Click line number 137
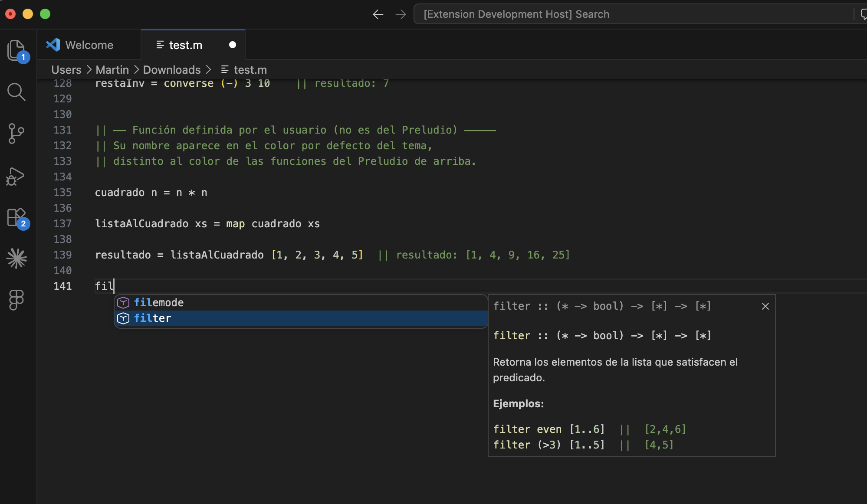This screenshot has height=504, width=867. [x=62, y=223]
